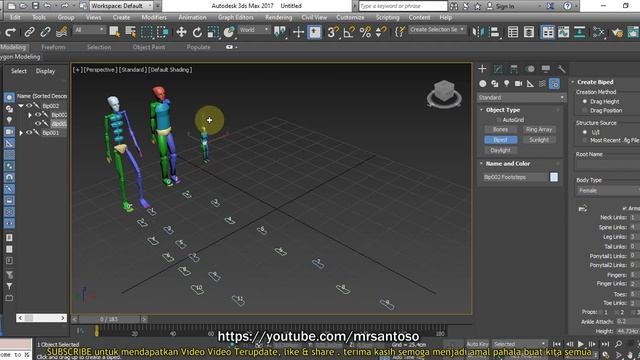Expand the bottom Bip001 tree node
Screen dimensions: 640x360
pos(21,133)
